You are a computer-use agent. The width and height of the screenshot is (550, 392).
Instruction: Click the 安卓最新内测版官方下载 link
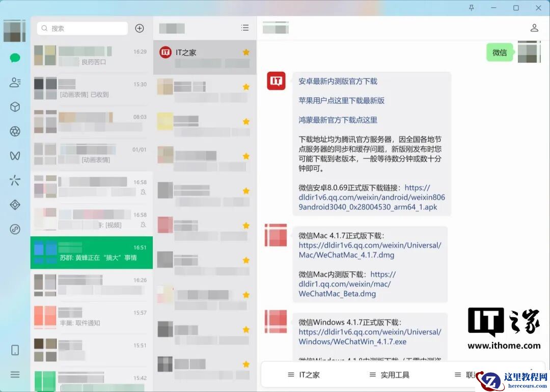pyautogui.click(x=338, y=81)
